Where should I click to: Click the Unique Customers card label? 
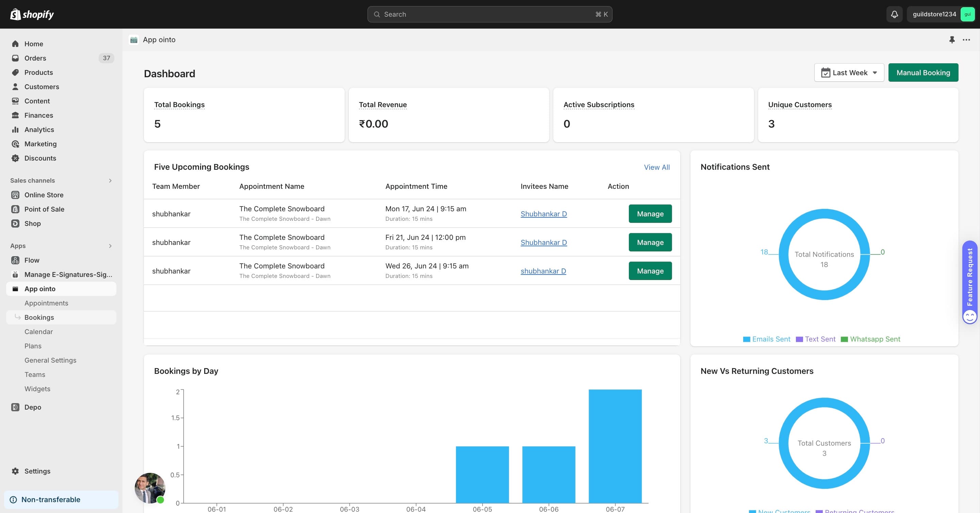[x=800, y=104]
